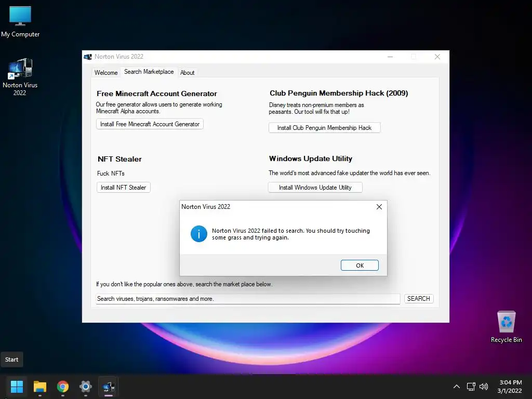Launch Google Chrome from the taskbar
This screenshot has height=399, width=532.
(x=63, y=387)
